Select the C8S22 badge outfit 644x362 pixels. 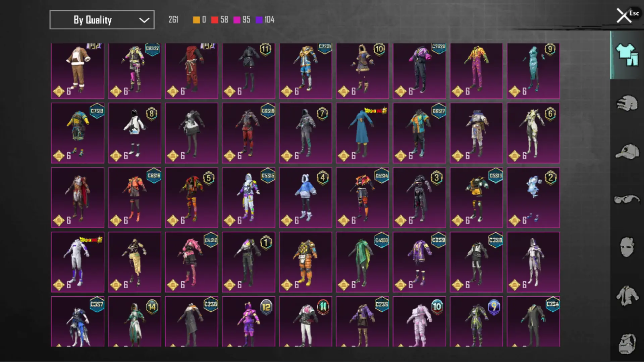(135, 71)
